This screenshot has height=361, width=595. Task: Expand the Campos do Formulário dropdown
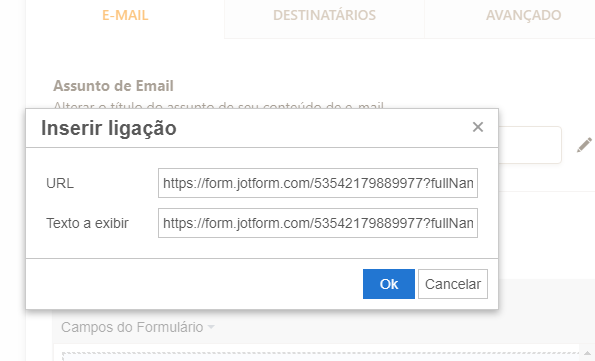[x=137, y=327]
